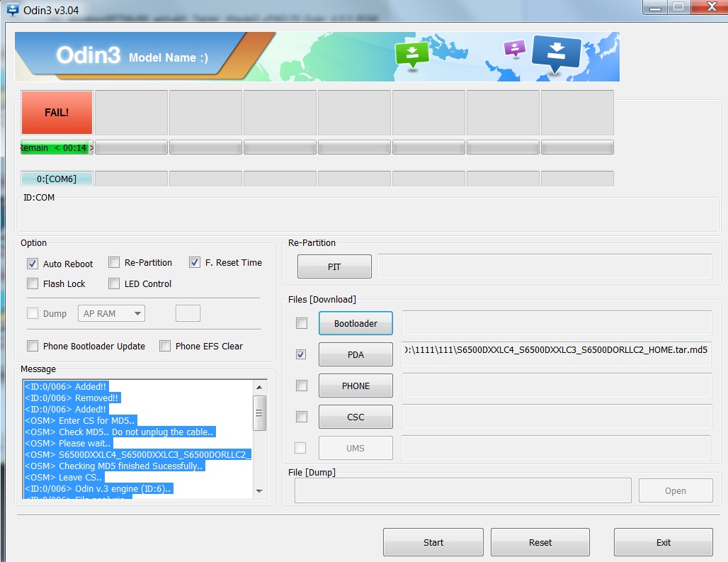Toggle the Auto Reboot checkbox
Image resolution: width=728 pixels, height=562 pixels.
pos(33,264)
